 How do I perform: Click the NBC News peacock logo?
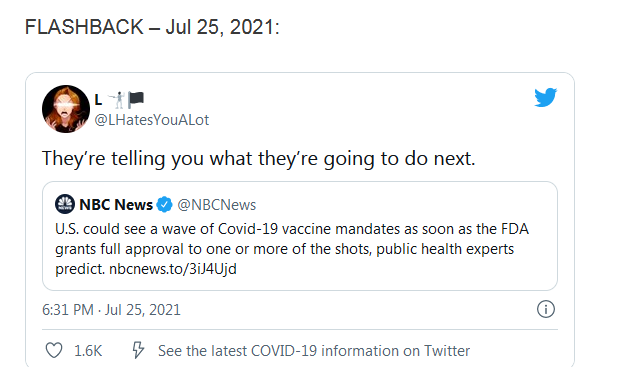coord(64,204)
